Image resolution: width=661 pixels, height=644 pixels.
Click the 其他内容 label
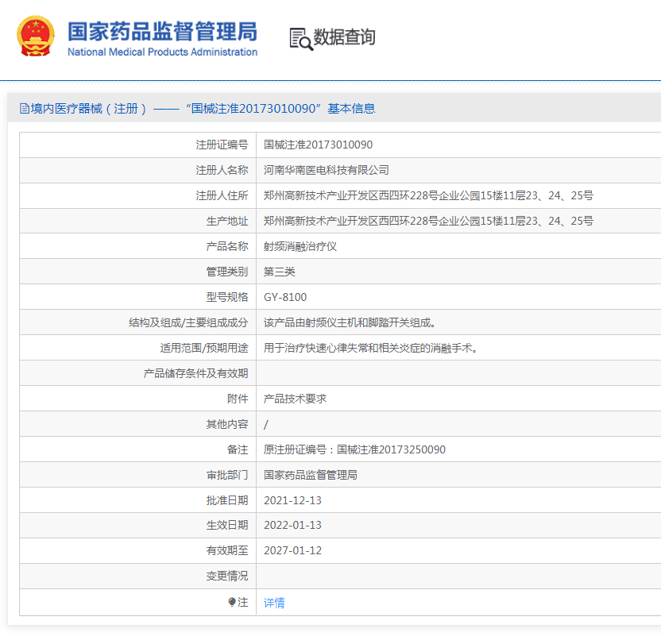pos(226,424)
